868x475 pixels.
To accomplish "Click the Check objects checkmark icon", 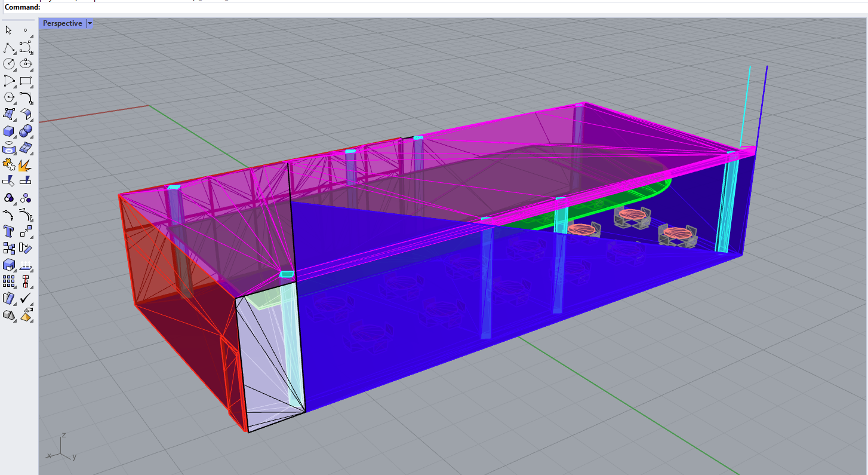I will [x=26, y=298].
